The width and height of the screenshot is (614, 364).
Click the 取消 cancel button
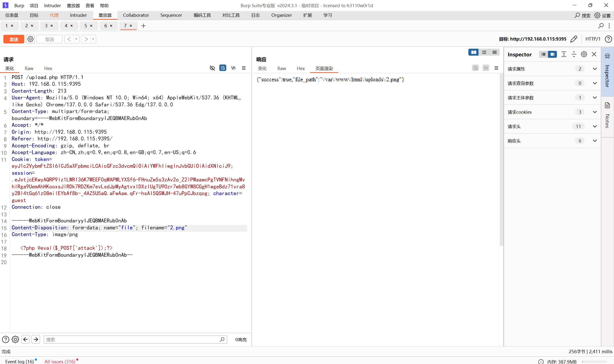[49, 39]
